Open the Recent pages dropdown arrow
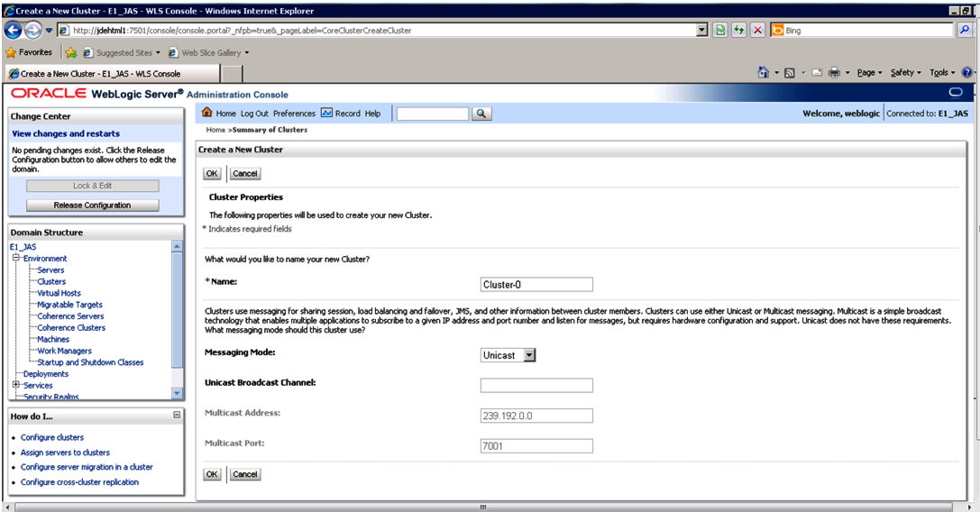The width and height of the screenshot is (980, 512). click(x=49, y=30)
